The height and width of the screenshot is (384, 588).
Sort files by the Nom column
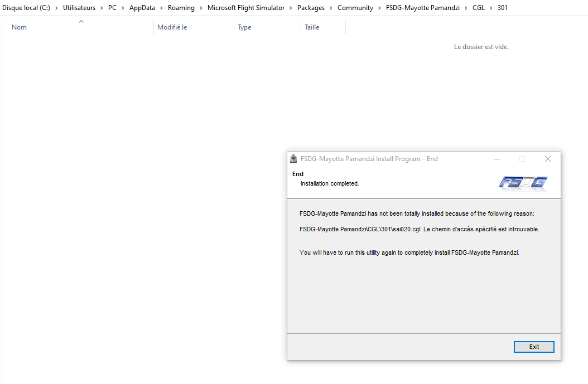(20, 27)
